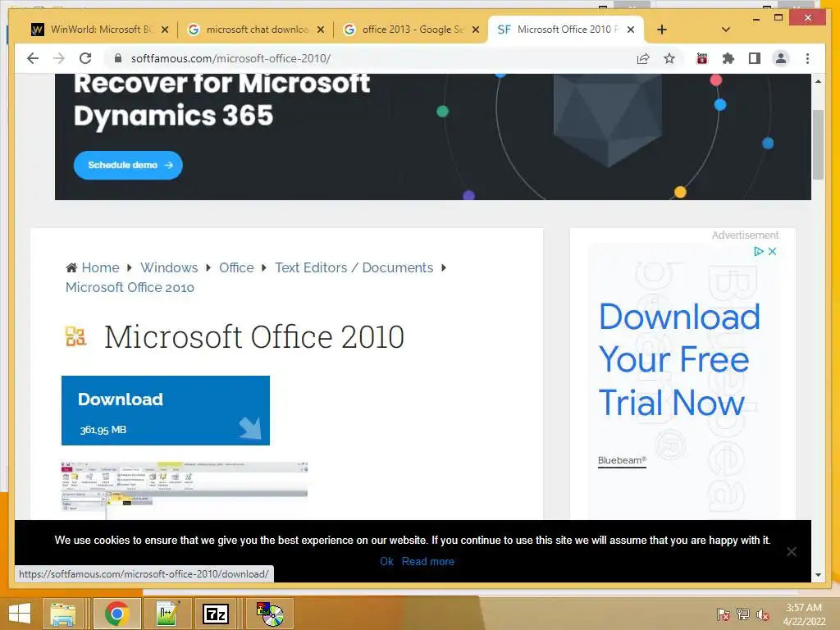
Task: Click the AdChoices triangle icon
Action: point(759,251)
